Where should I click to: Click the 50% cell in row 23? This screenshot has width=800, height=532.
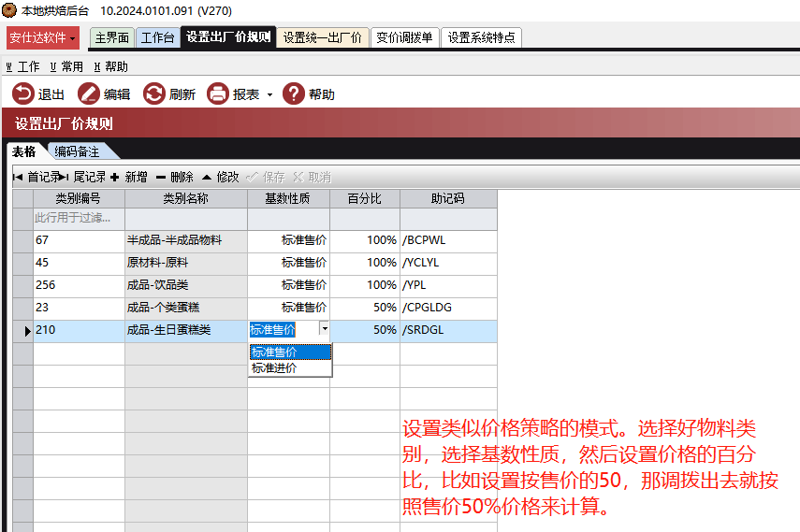(x=365, y=308)
